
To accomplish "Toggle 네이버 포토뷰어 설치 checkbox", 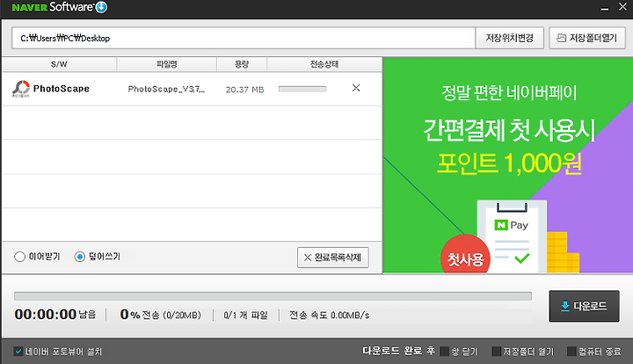I will 18,351.
